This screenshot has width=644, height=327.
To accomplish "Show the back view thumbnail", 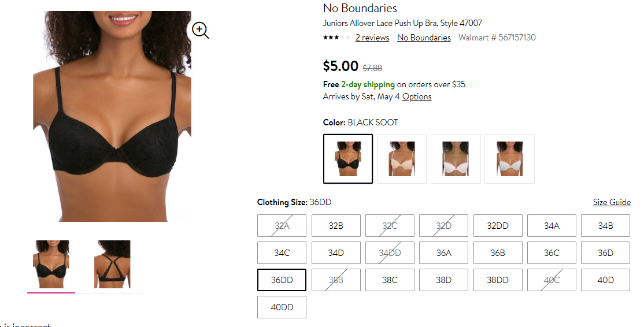I will point(112,264).
